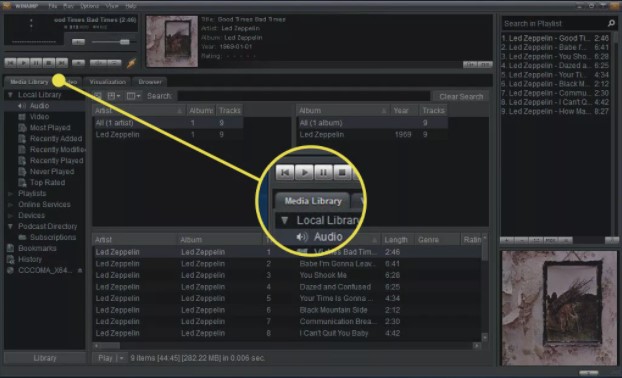Open the column view dropdown
The height and width of the screenshot is (378, 622).
(133, 96)
